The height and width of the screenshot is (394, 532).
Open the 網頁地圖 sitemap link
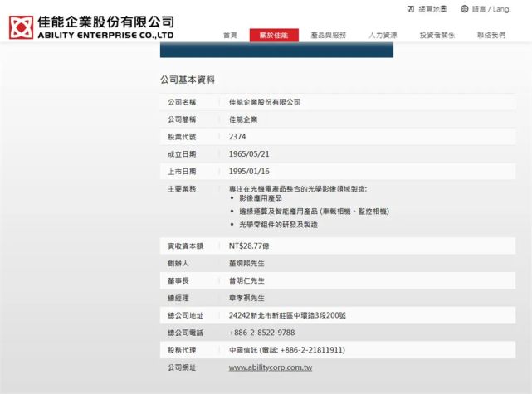(x=432, y=9)
